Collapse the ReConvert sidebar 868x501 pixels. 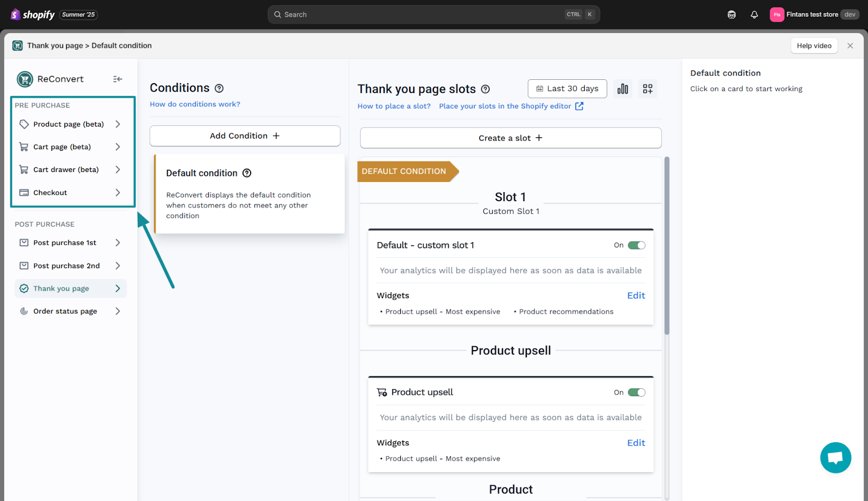pyautogui.click(x=117, y=79)
